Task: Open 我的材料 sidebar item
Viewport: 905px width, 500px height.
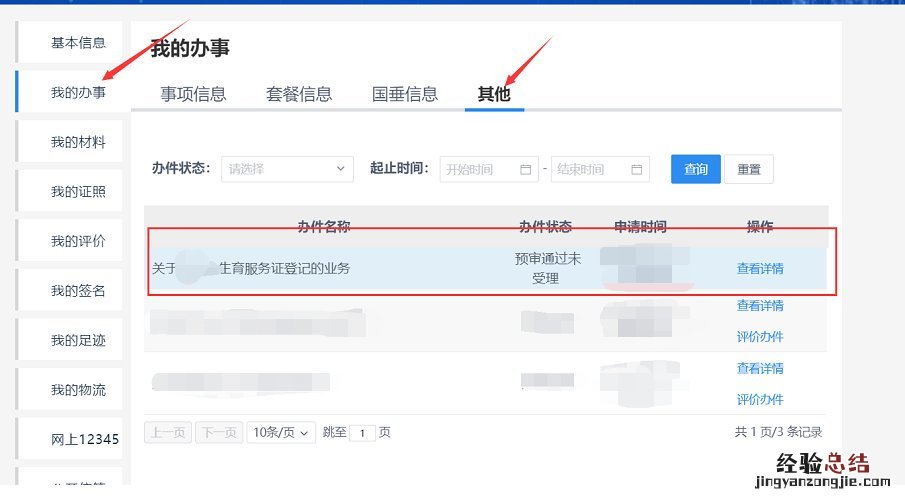Action: (x=70, y=141)
